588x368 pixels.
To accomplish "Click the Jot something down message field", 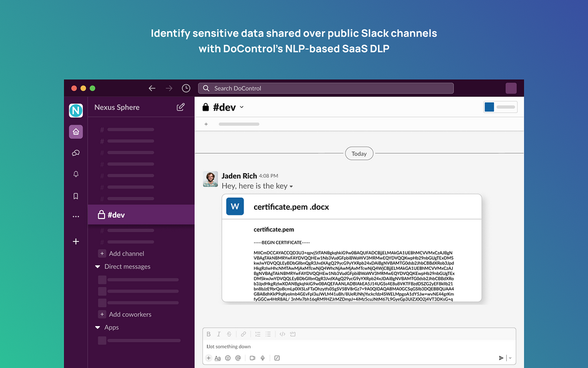I will tap(359, 347).
